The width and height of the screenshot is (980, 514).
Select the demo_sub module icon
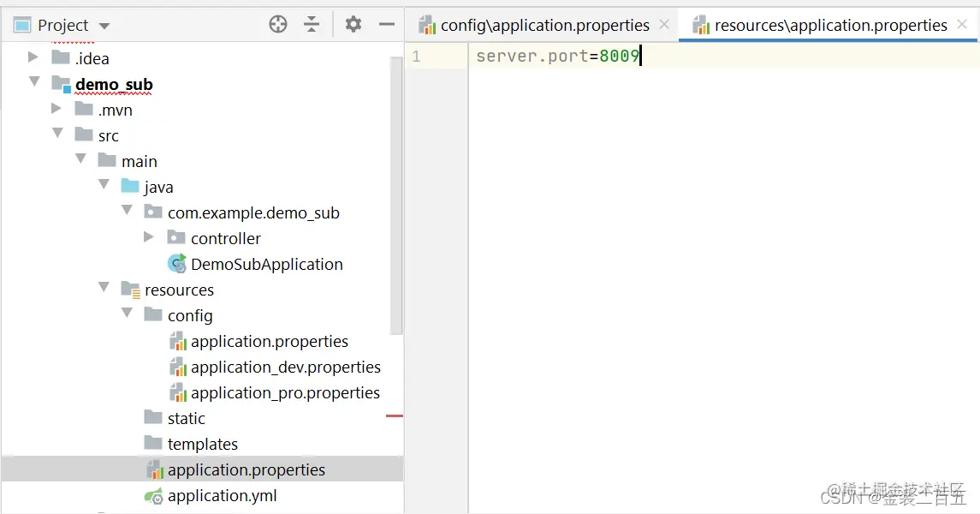coord(62,84)
